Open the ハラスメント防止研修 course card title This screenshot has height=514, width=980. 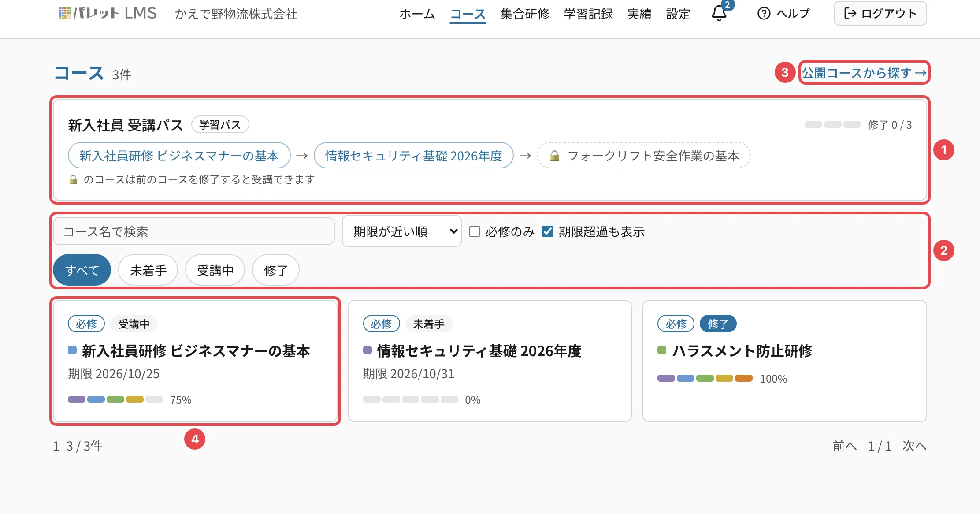(742, 351)
